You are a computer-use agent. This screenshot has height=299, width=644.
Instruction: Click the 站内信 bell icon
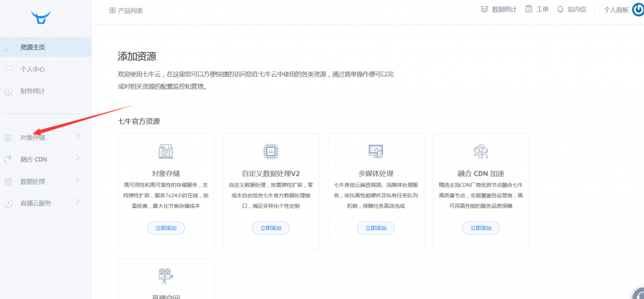tap(560, 9)
